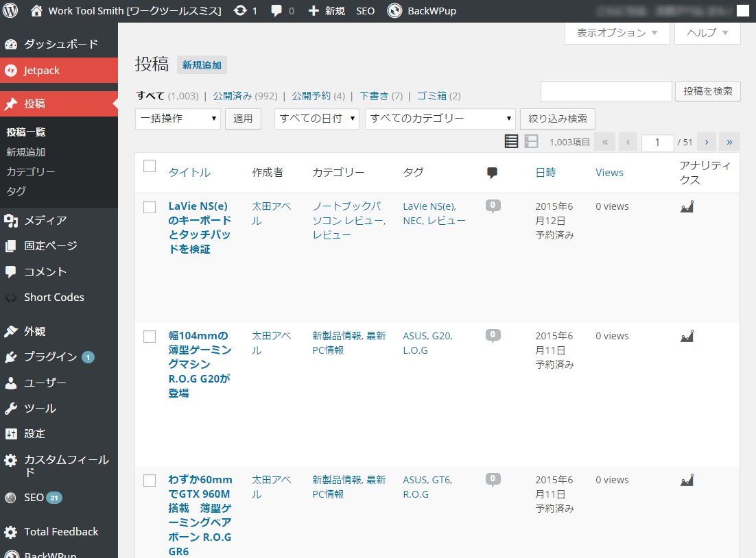Open 投稿一覧 submenu item
Image resolution: width=756 pixels, height=558 pixels.
26,132
